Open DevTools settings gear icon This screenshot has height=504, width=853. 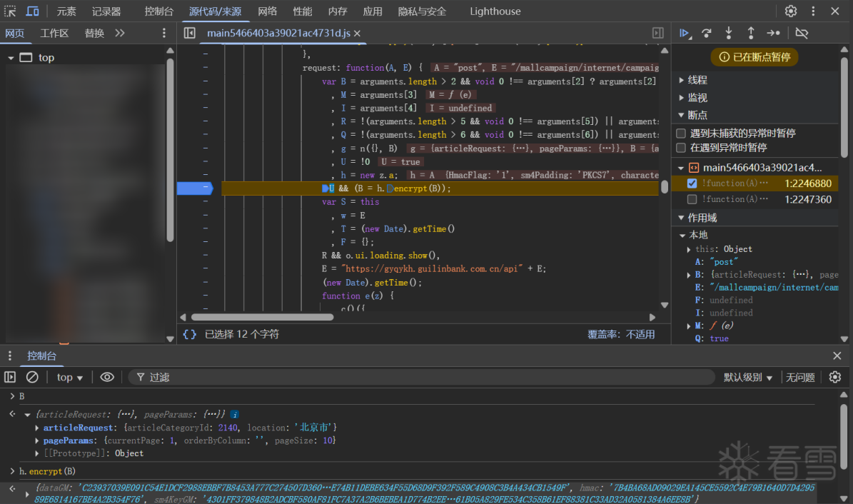791,11
